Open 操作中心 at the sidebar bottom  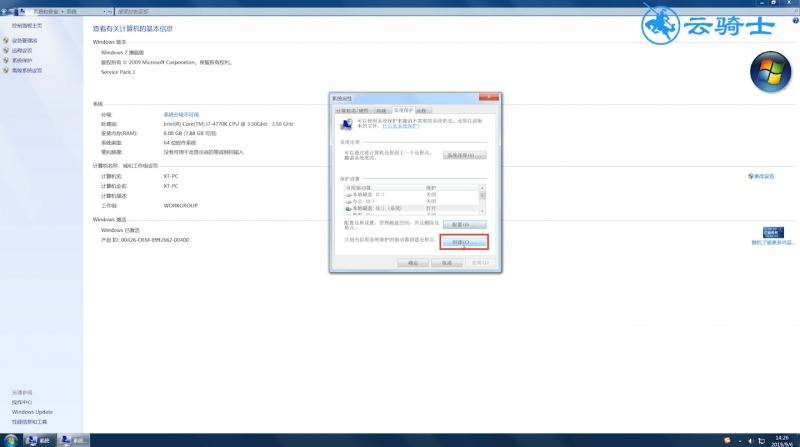(22, 402)
